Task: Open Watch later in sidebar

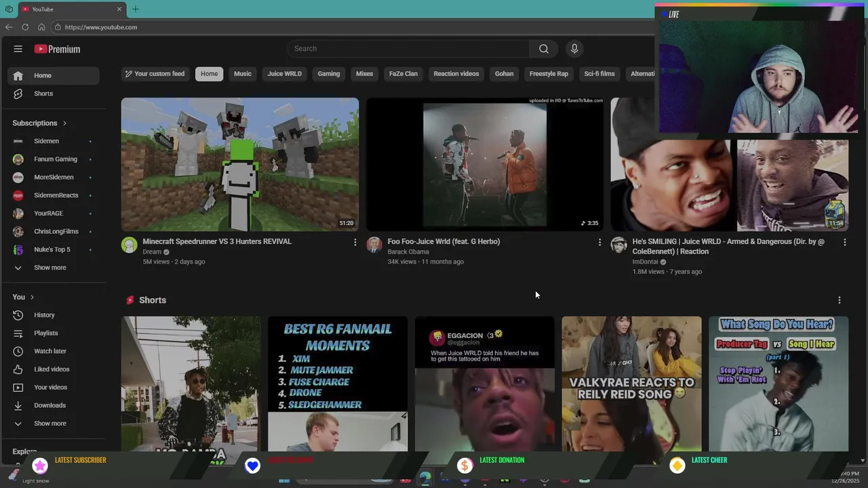Action: pos(53,351)
